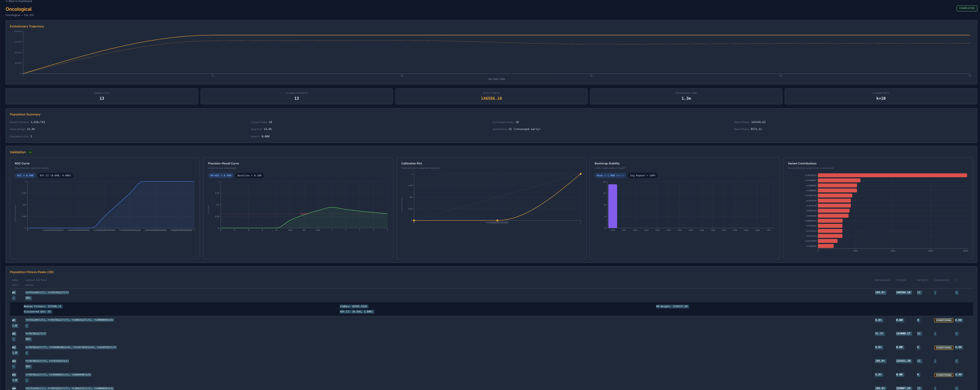The image size is (980, 390).
Task: Click the PR-AUC = 0.800 pill
Action: tap(221, 175)
